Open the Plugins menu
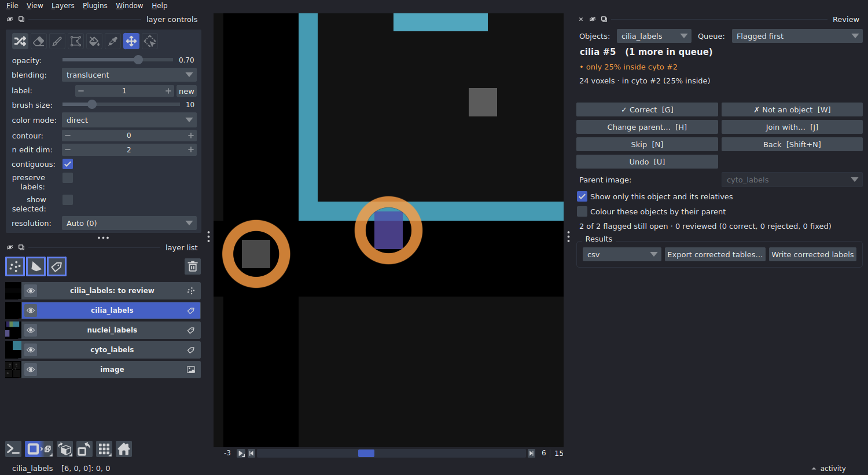This screenshot has height=475, width=868. (x=95, y=5)
